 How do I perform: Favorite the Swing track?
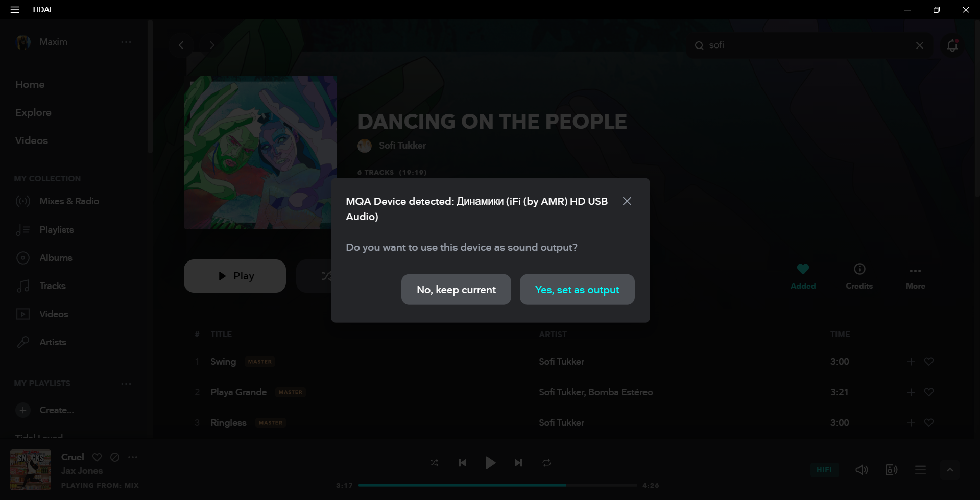point(929,362)
